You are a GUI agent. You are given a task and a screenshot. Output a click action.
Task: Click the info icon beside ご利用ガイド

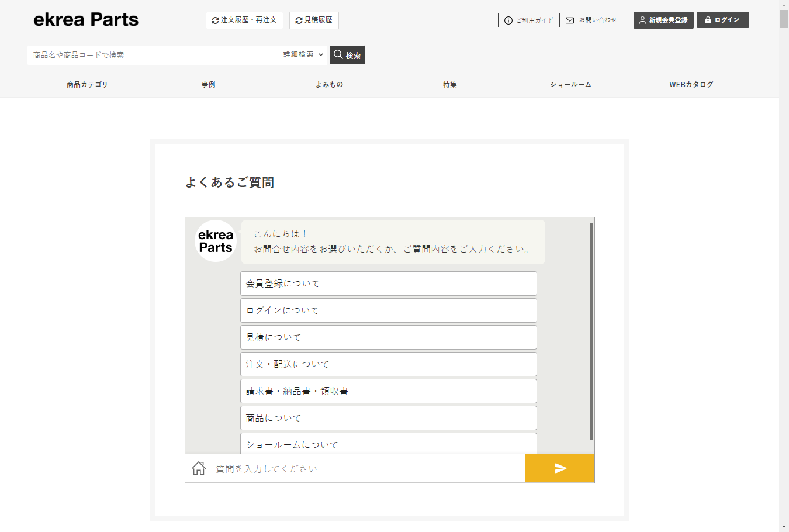(508, 20)
